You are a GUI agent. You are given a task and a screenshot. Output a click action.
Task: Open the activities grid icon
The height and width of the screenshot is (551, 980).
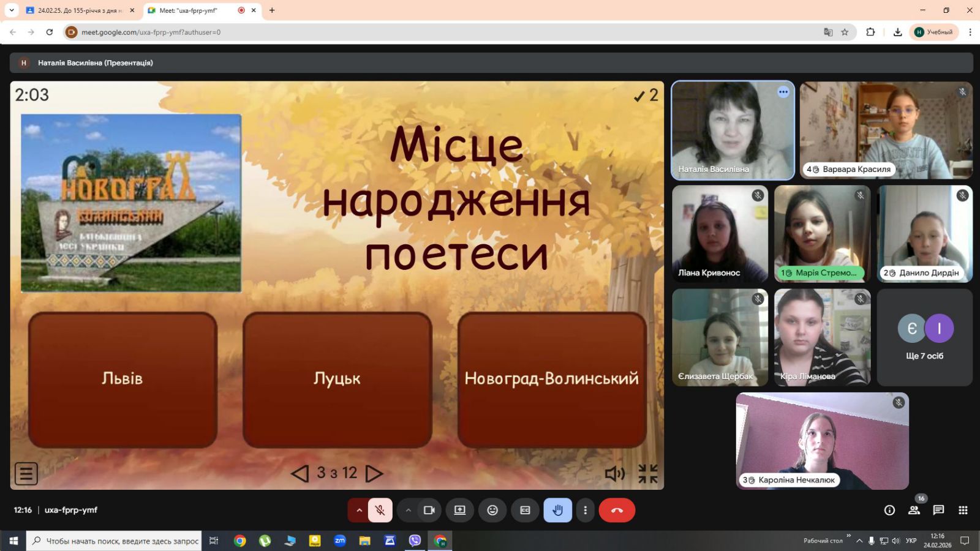click(963, 510)
